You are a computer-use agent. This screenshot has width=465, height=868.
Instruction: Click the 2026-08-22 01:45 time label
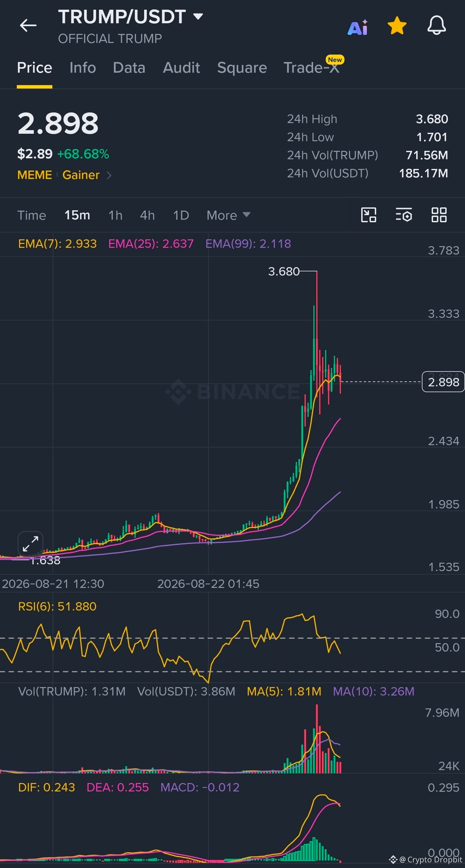point(208,584)
